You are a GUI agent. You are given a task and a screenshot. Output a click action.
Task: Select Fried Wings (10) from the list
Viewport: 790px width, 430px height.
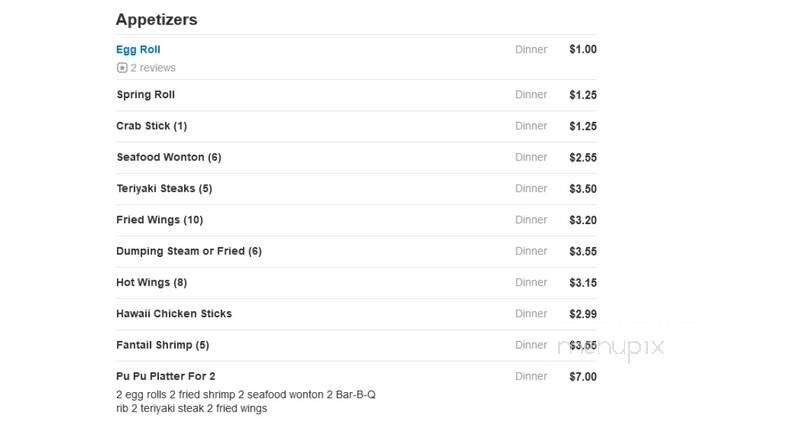coord(160,220)
